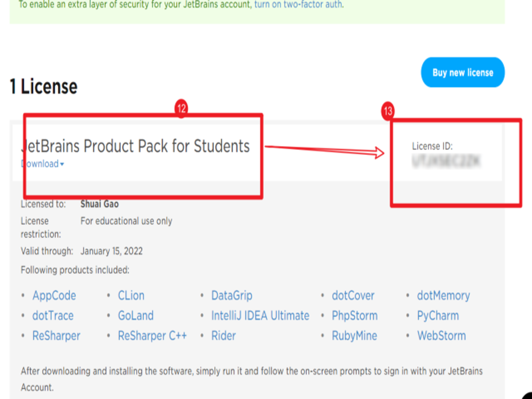The image size is (532, 399).
Task: Expand the Download dropdown
Action: pyautogui.click(x=43, y=164)
